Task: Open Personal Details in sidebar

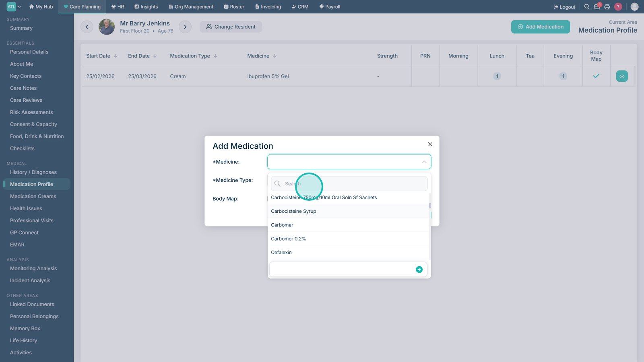Action: pos(29,52)
